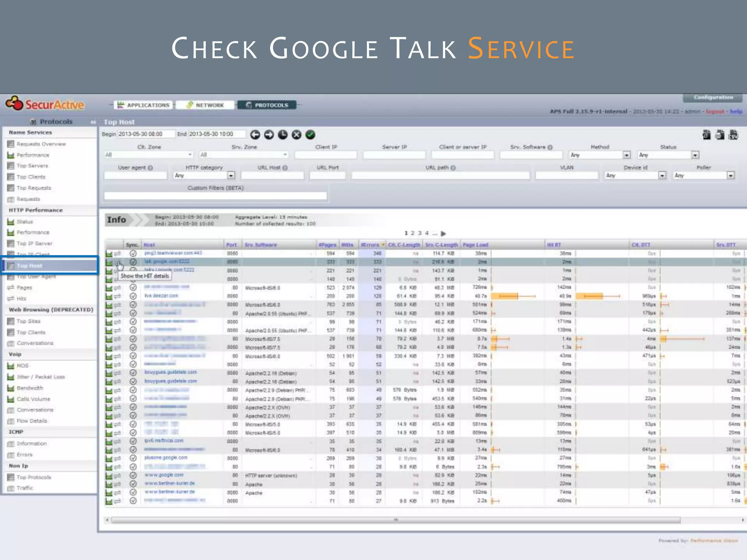Image resolution: width=747 pixels, height=560 pixels.
Task: Click the Srv. Software help info icon
Action: [x=550, y=147]
